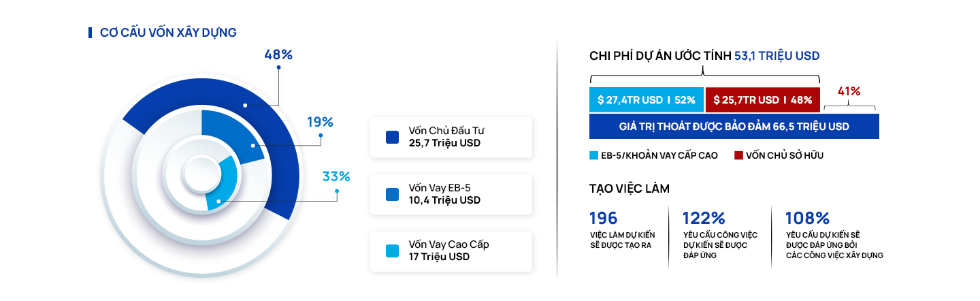Click the cyan EB-5/Khoản vay cấp cao legend square
Image resolution: width=980 pixels, height=301 pixels.
pyautogui.click(x=593, y=156)
